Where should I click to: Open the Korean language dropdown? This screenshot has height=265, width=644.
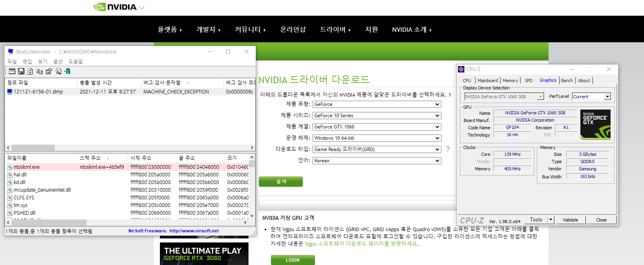pyautogui.click(x=377, y=161)
